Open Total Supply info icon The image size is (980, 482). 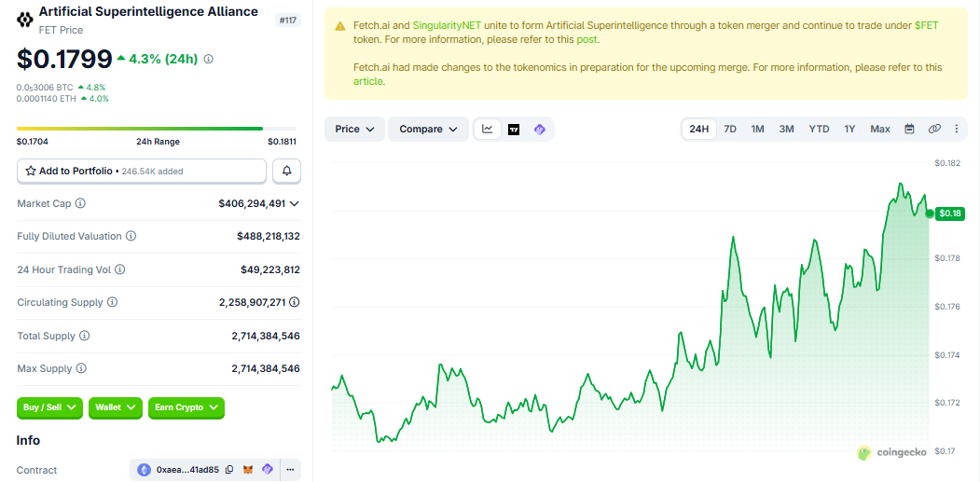tap(84, 336)
